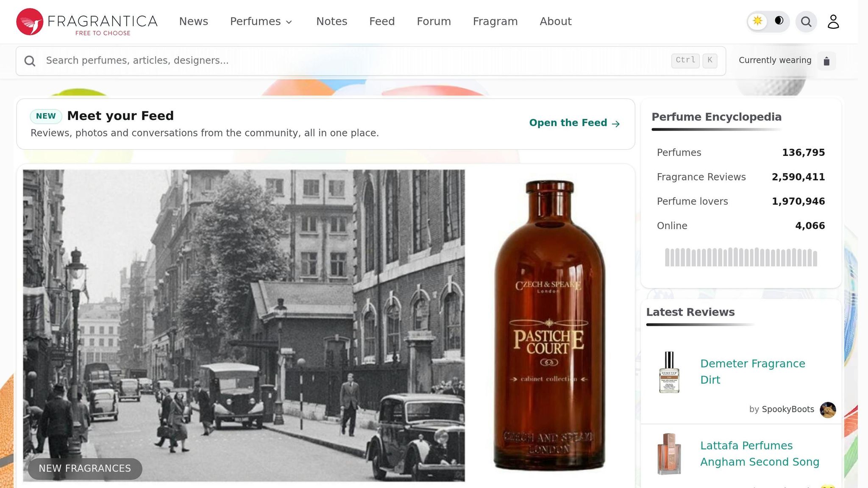Viewport: 868px width, 488px height.
Task: Open the About page
Action: point(556,22)
